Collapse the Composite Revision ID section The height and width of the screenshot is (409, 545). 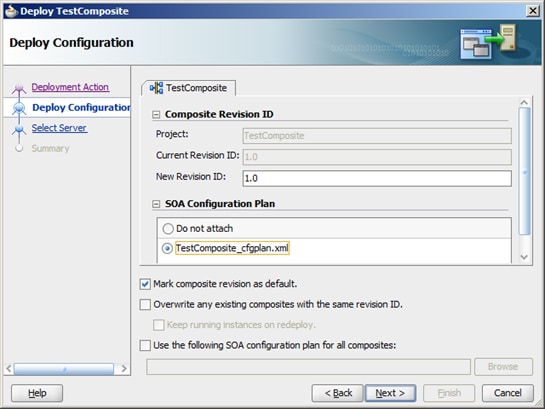click(156, 115)
